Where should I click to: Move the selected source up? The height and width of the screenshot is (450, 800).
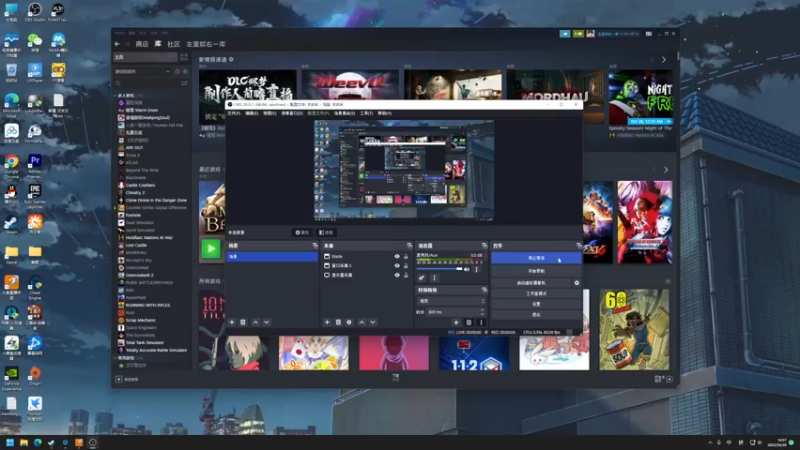tap(362, 322)
